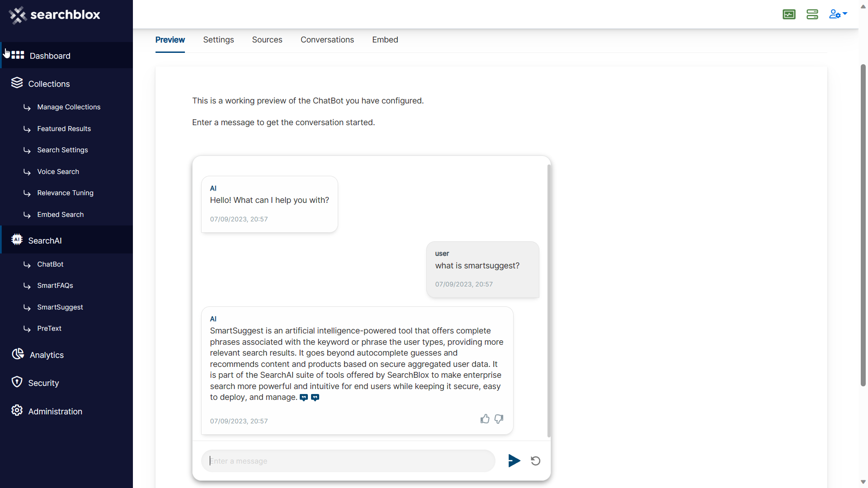Click the green server icon

click(x=812, y=14)
